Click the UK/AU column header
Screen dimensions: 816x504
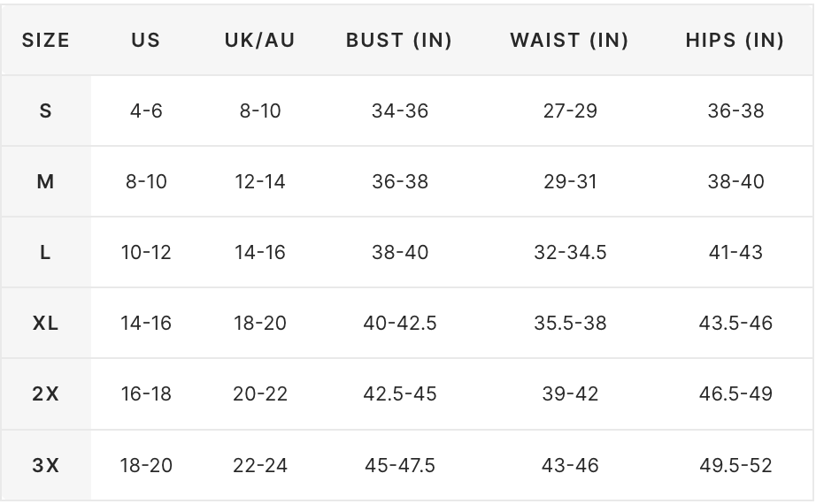point(259,41)
